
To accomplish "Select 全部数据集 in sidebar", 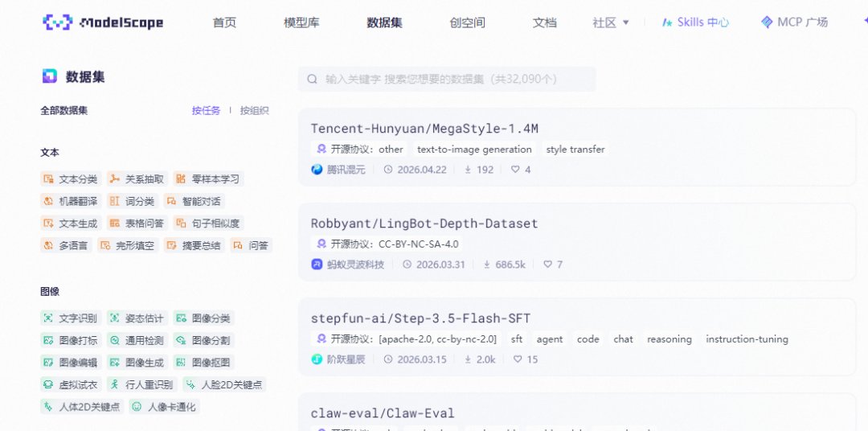I will click(x=63, y=110).
